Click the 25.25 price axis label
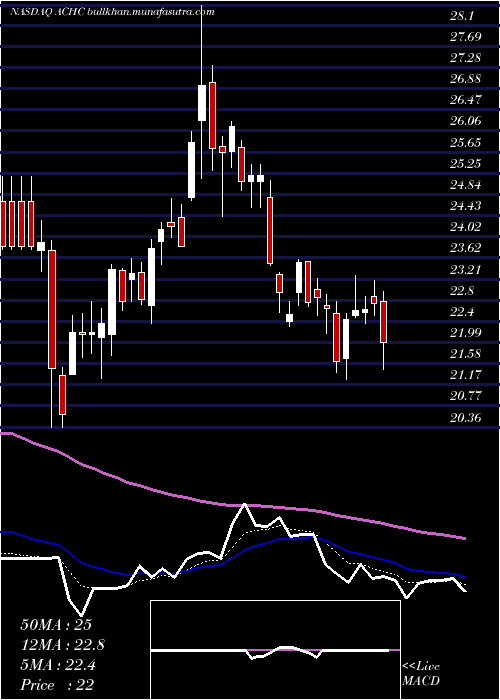The height and width of the screenshot is (700, 500). pos(466,164)
